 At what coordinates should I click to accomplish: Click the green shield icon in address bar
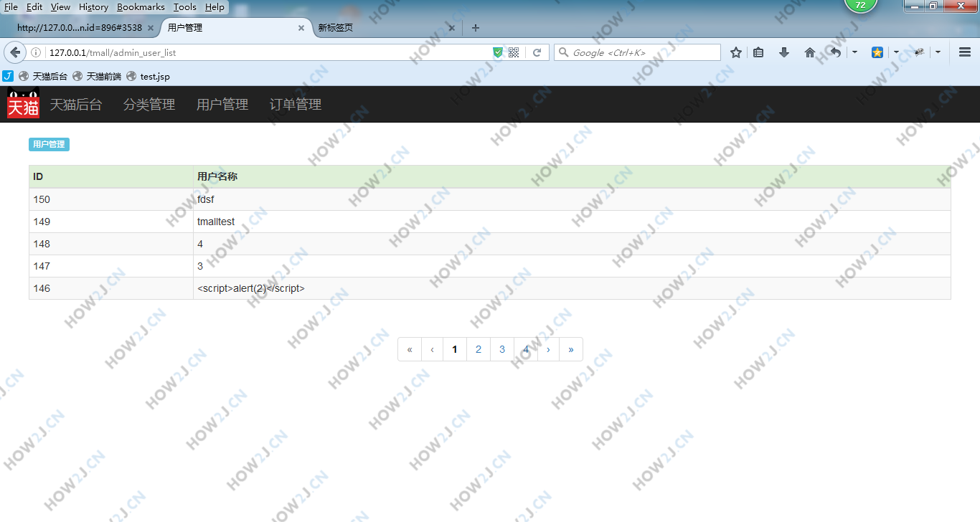coord(498,52)
